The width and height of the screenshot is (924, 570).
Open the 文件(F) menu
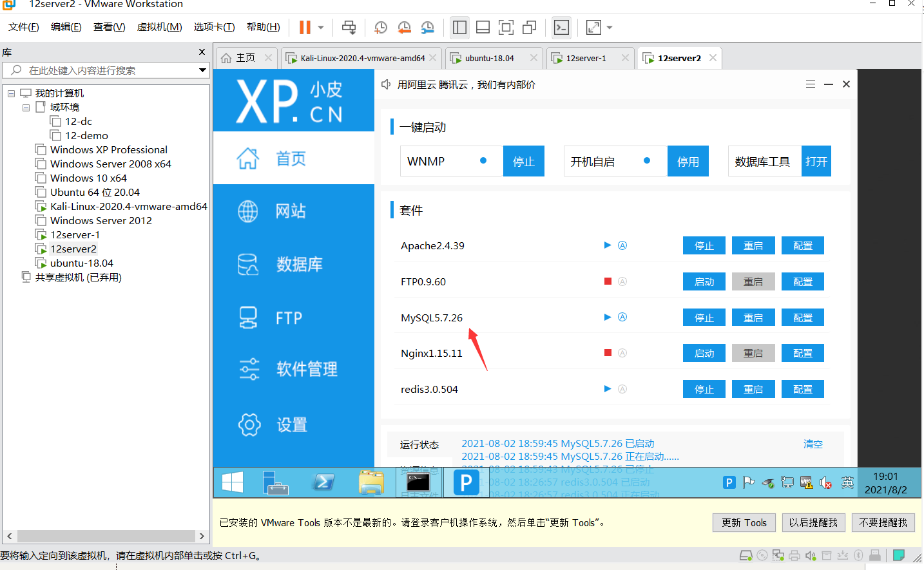pos(23,27)
